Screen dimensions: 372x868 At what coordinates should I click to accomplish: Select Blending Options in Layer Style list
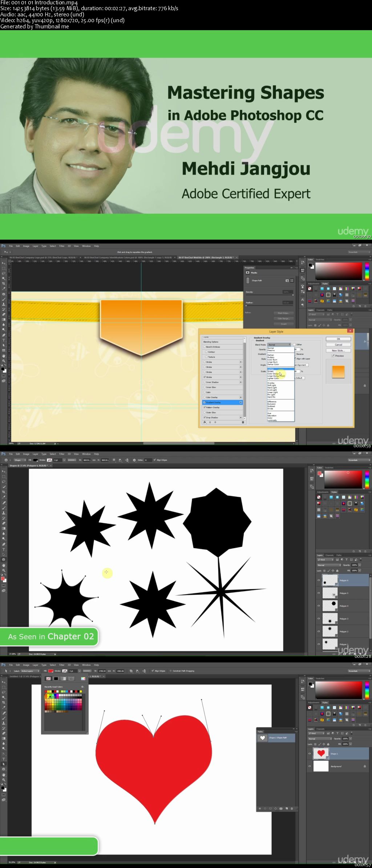(222, 342)
